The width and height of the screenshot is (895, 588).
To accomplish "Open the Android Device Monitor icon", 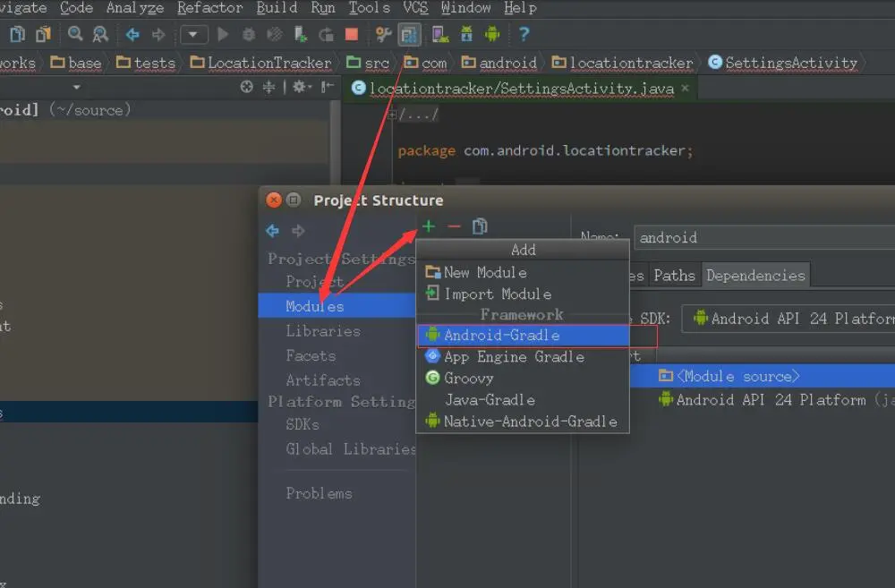I will (492, 34).
